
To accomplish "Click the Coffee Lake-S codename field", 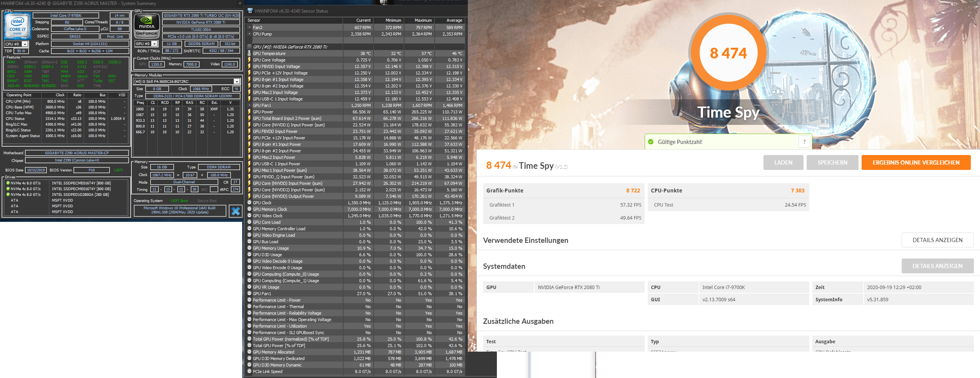I will [75, 29].
